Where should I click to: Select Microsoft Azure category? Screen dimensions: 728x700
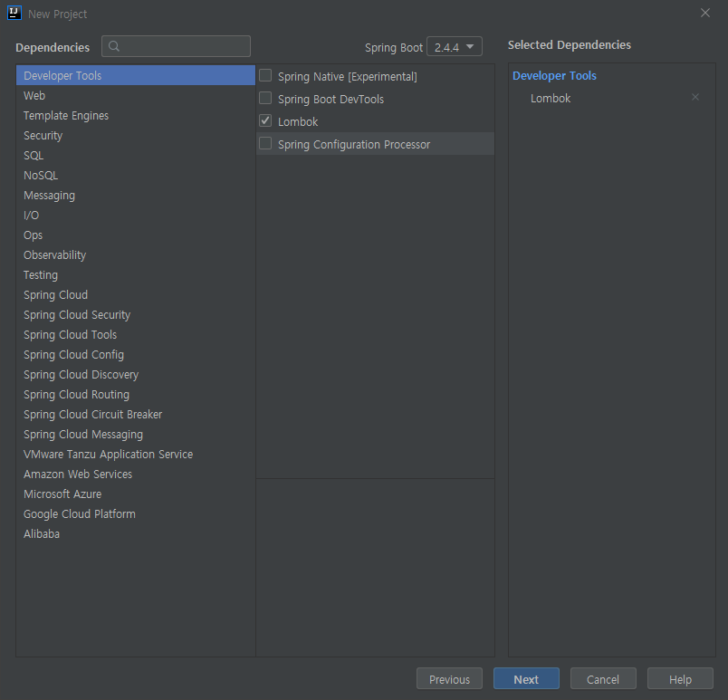(136, 494)
